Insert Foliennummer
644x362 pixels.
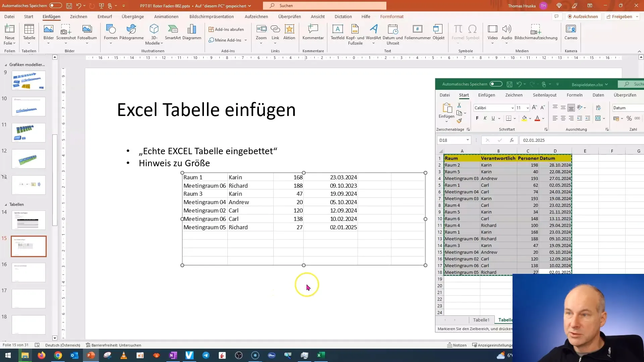(418, 33)
